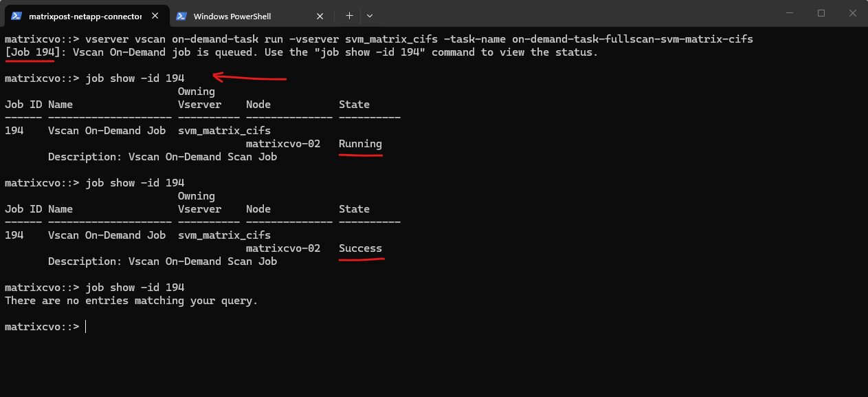Maximize the terminal window
This screenshot has height=397, width=868.
point(821,13)
